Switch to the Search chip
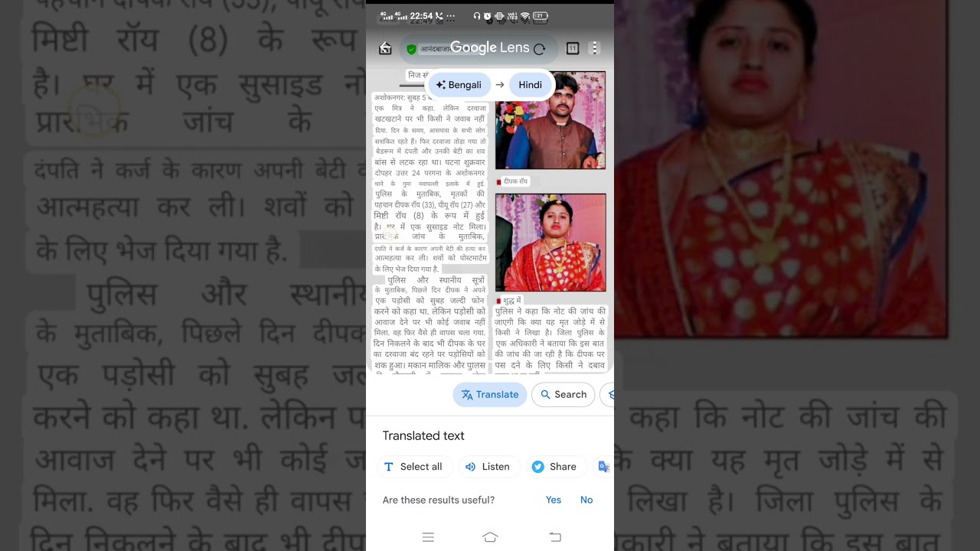The height and width of the screenshot is (551, 980). 563,395
